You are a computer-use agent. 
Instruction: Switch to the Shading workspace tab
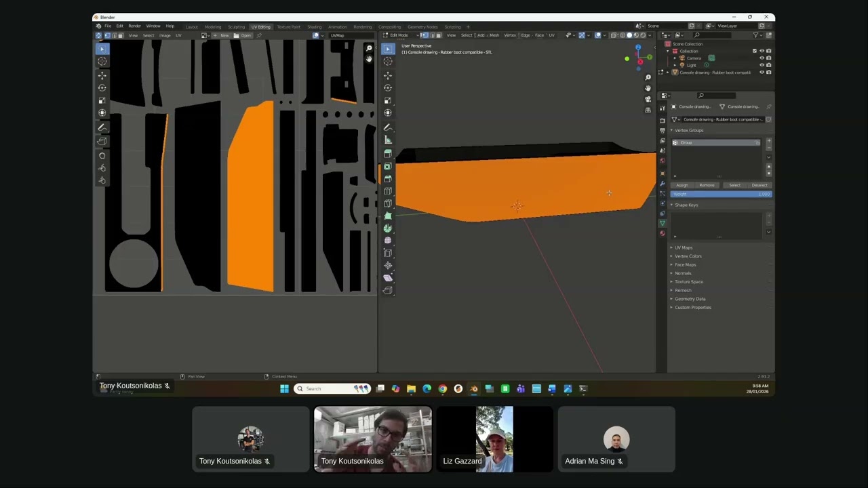[x=314, y=26]
